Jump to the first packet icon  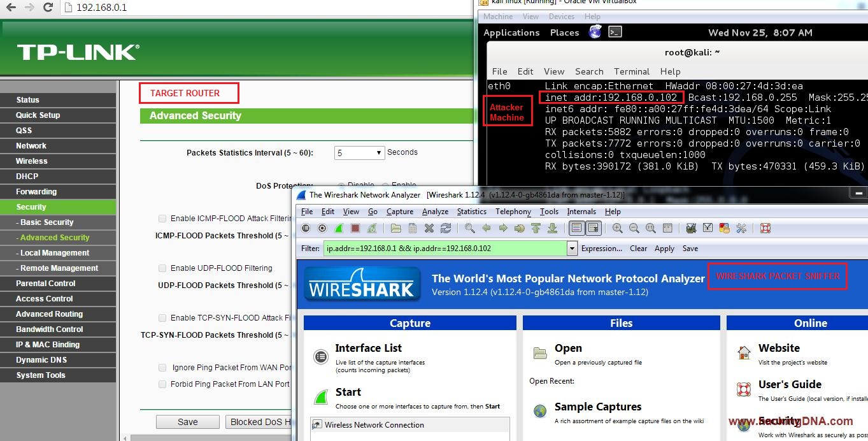click(536, 228)
